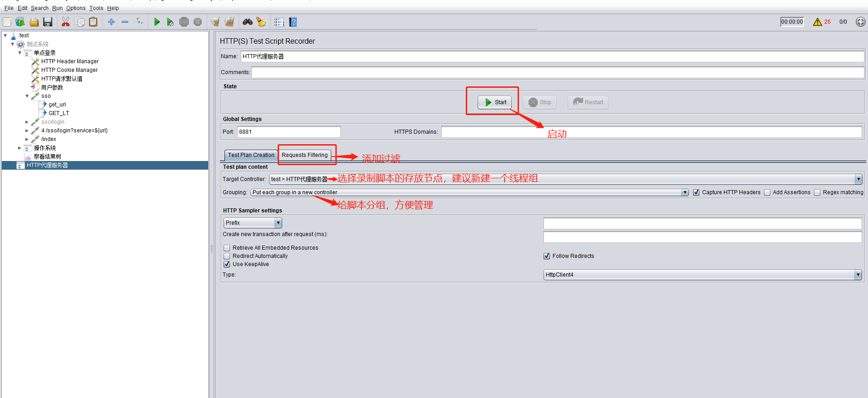Screen dimensions: 868x398
Task: Toggle Capture HTTP Headers checkbox
Action: pos(696,192)
